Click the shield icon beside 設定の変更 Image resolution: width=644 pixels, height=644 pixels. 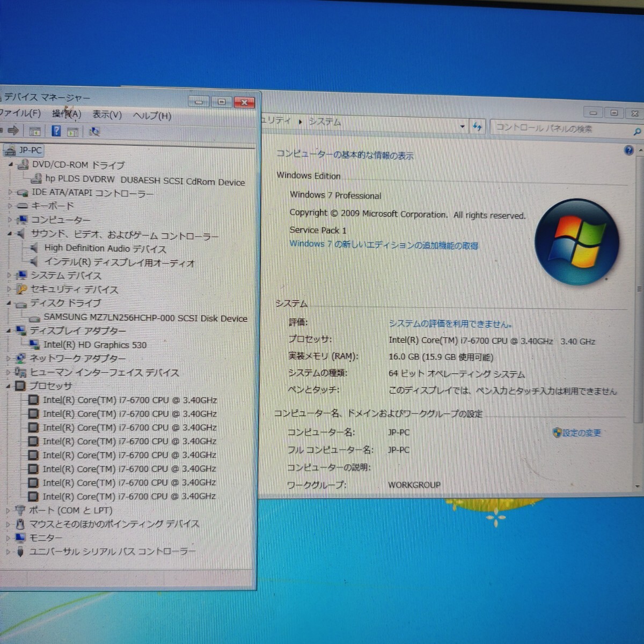tap(557, 432)
